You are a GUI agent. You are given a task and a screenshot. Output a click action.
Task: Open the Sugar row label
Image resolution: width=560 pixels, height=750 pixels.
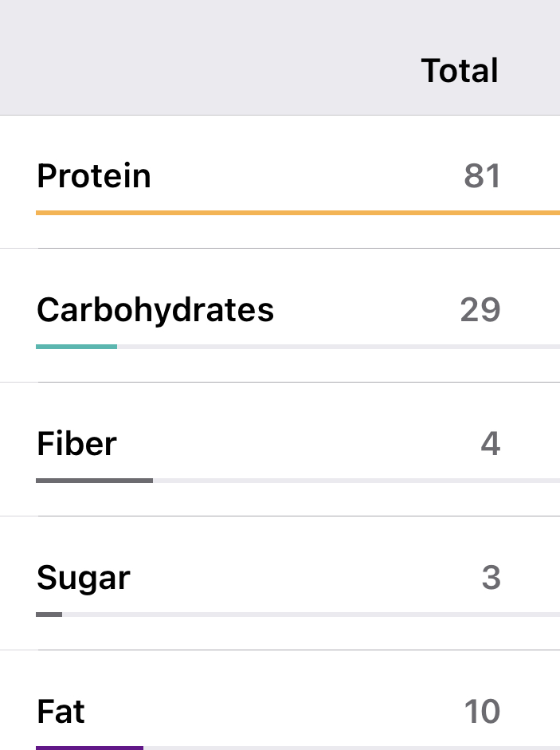(x=84, y=578)
